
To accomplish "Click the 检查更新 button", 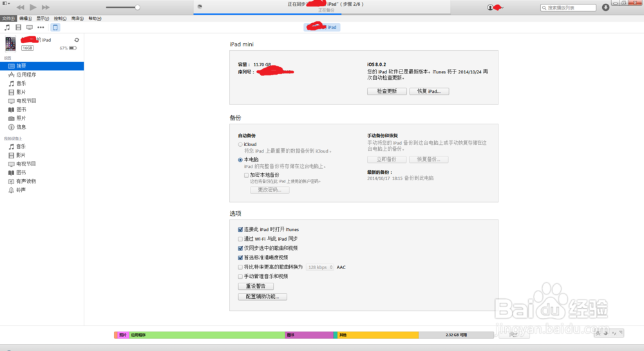I will point(387,91).
